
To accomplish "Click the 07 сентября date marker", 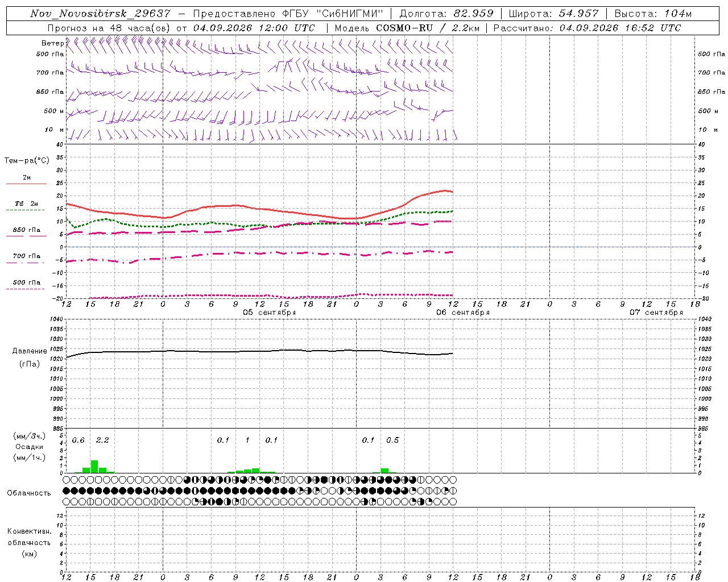I will pos(656,313).
